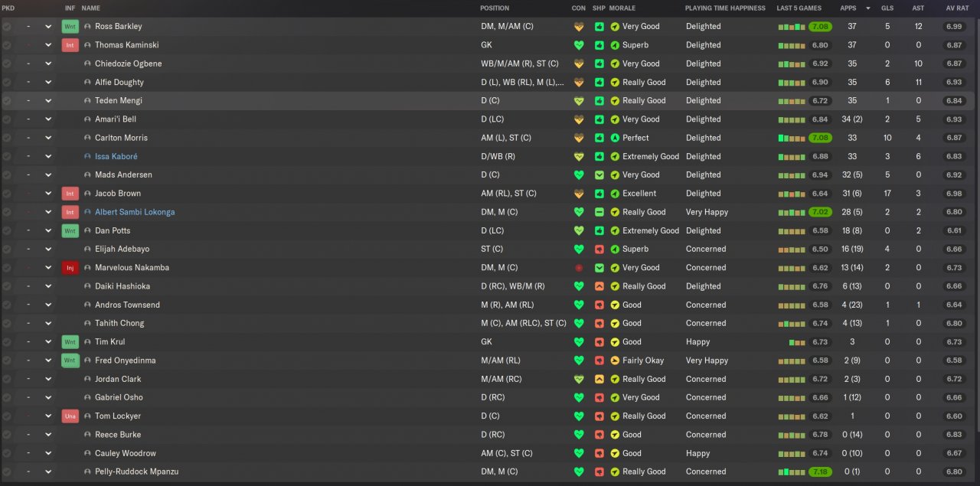The image size is (980, 486).
Task: Toggle picked checkmark for Ross Barkley
Action: point(7,27)
